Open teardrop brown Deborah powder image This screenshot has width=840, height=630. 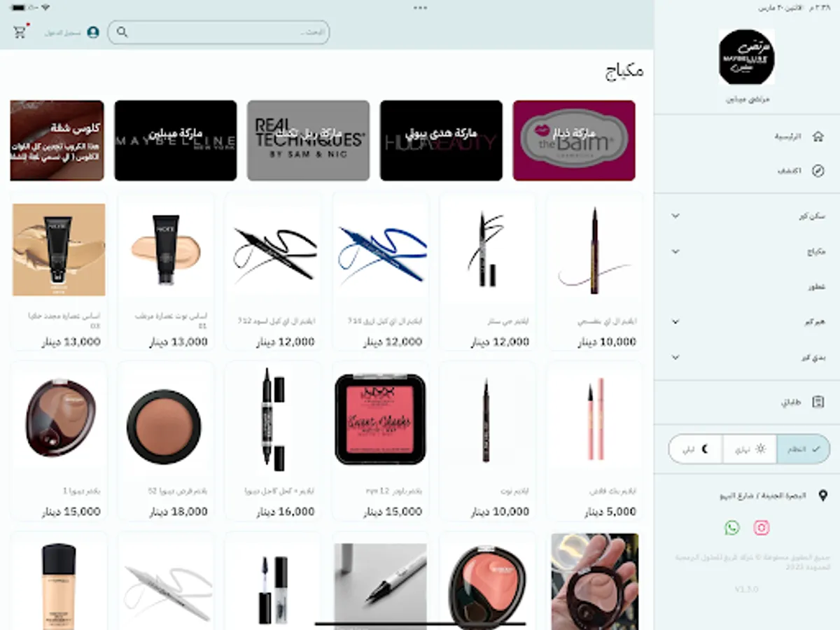point(59,419)
